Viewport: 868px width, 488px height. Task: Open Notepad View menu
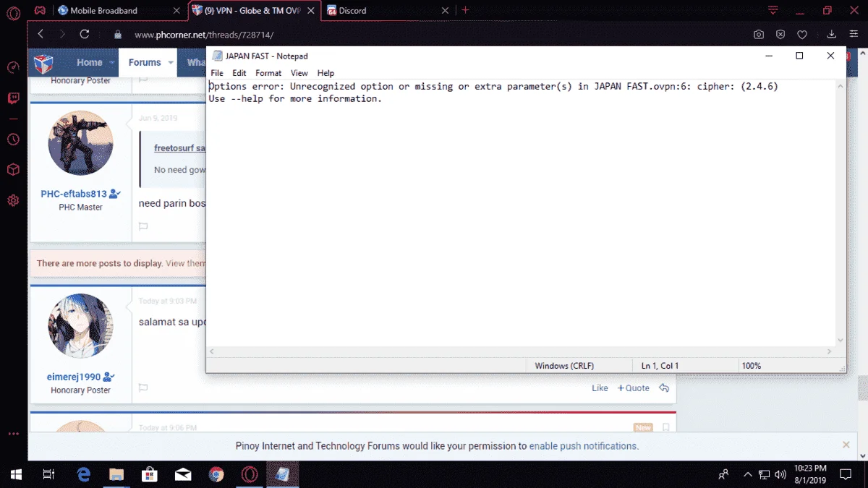click(299, 73)
